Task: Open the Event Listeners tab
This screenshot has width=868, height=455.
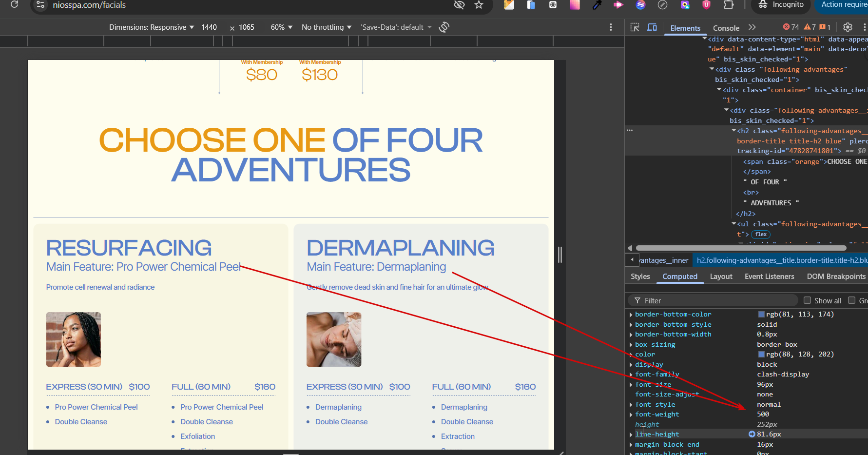Action: click(769, 277)
